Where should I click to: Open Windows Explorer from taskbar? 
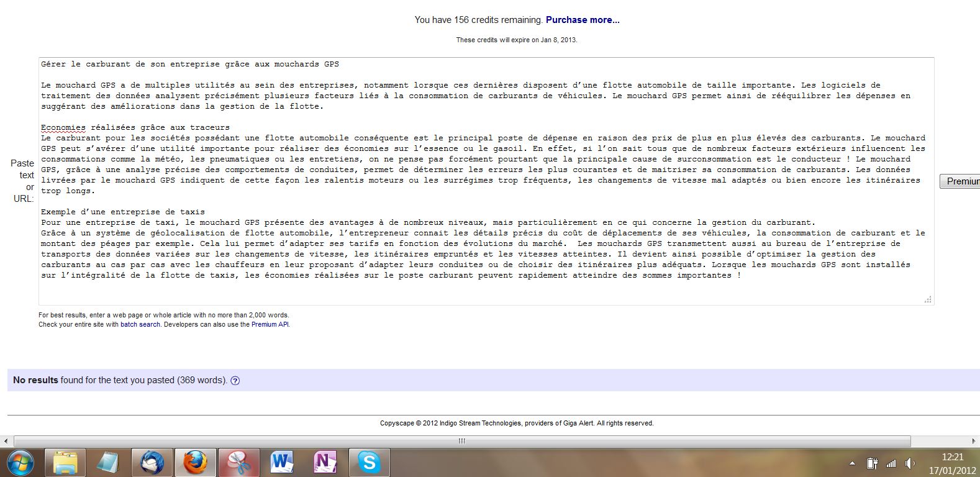coord(65,463)
